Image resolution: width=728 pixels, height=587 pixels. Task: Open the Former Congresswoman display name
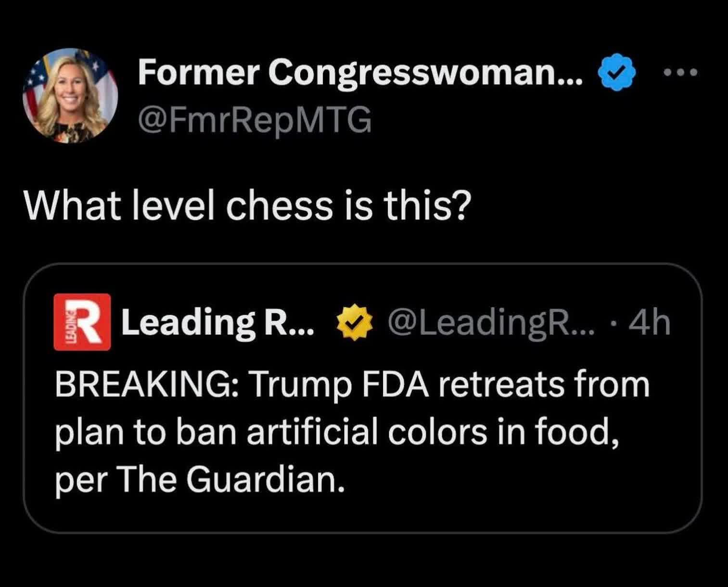pyautogui.click(x=360, y=73)
